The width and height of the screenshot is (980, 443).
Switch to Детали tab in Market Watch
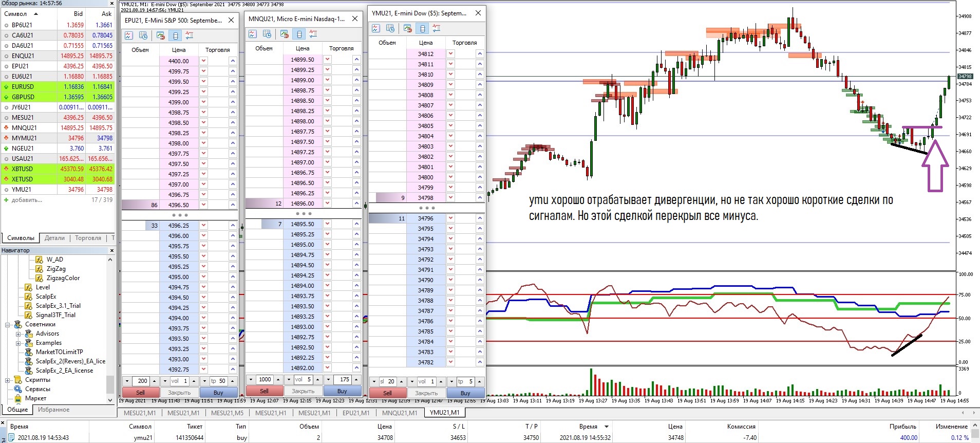[x=54, y=238]
